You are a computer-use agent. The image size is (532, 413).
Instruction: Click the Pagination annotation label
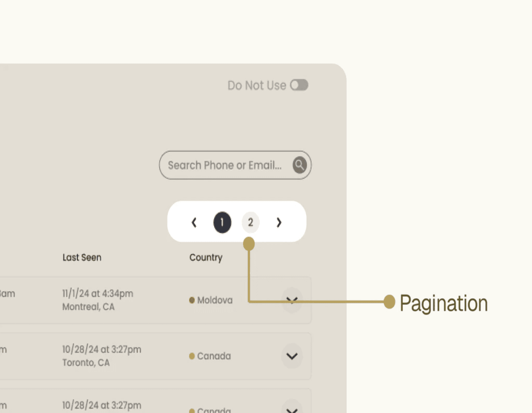pos(444,304)
